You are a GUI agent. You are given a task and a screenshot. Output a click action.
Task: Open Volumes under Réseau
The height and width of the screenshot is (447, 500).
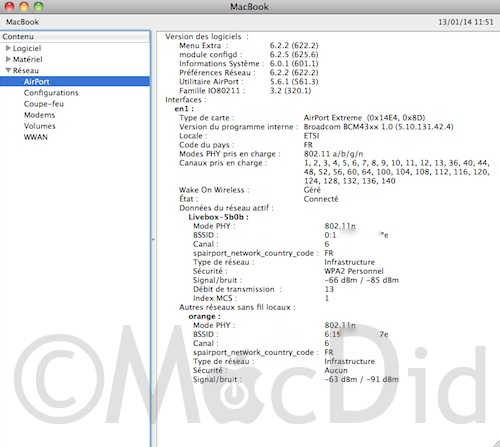point(39,126)
